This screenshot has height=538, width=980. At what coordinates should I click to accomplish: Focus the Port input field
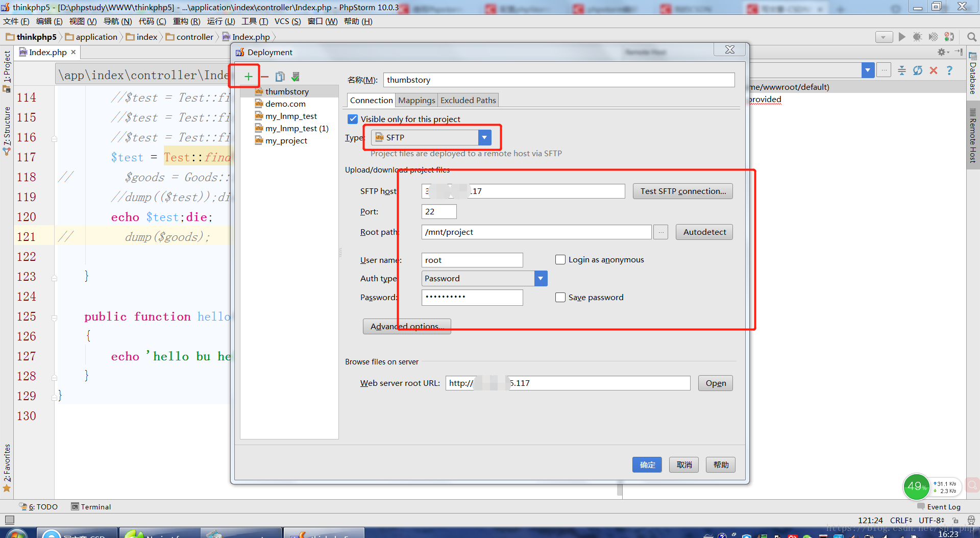(x=439, y=212)
